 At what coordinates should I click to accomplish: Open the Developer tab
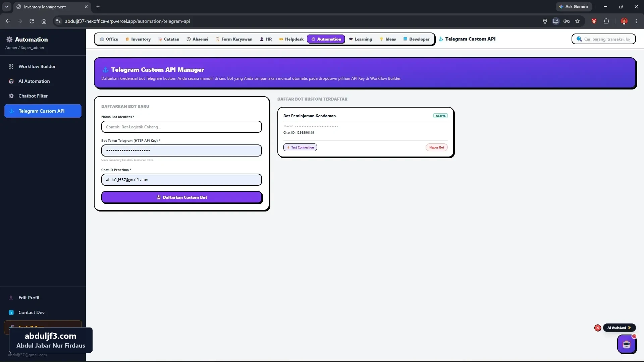tap(416, 39)
